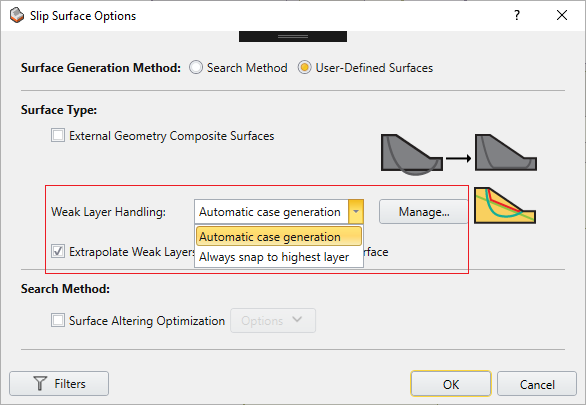The width and height of the screenshot is (586, 405).
Task: Confirm with the OK button
Action: tap(451, 384)
